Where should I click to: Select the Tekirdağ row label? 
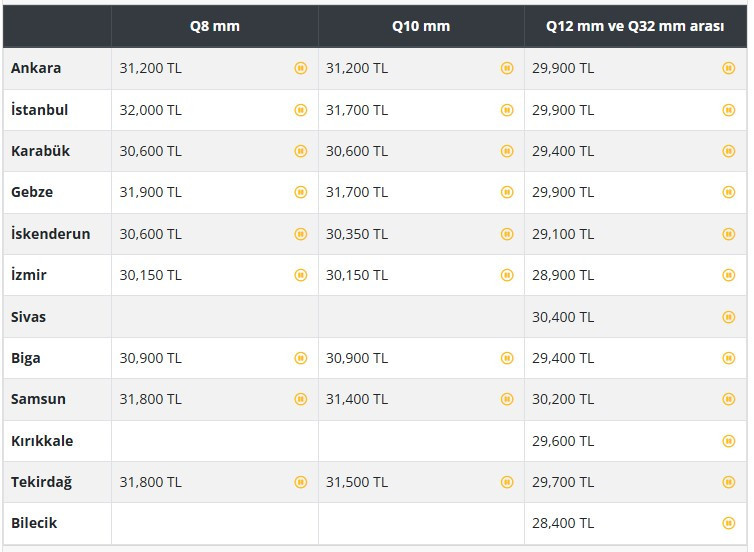[x=41, y=482]
